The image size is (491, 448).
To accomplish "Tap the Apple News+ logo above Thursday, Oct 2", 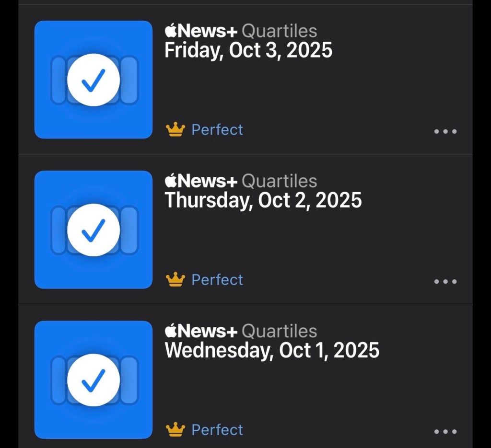I will (x=201, y=181).
